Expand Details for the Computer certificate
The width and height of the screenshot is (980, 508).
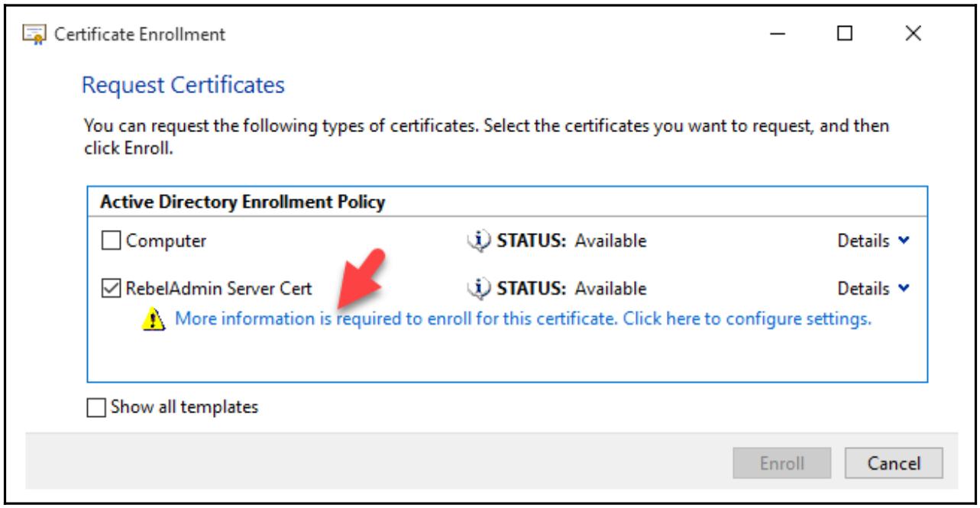[874, 241]
